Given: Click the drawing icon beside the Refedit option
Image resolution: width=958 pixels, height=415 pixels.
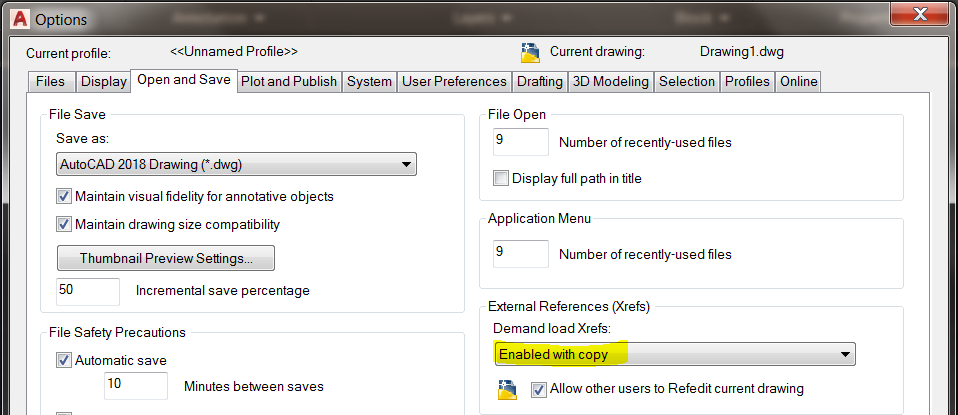Looking at the screenshot, I should [x=506, y=389].
